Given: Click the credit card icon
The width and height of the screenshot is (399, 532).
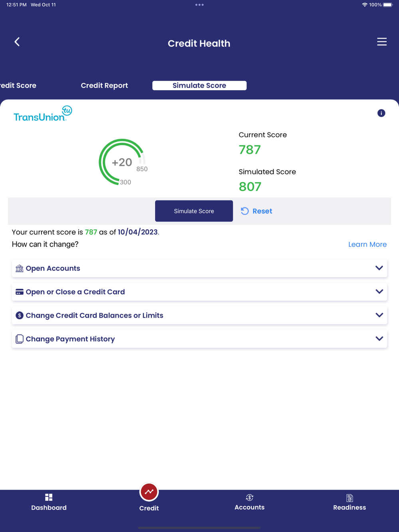Looking at the screenshot, I should pos(19,292).
